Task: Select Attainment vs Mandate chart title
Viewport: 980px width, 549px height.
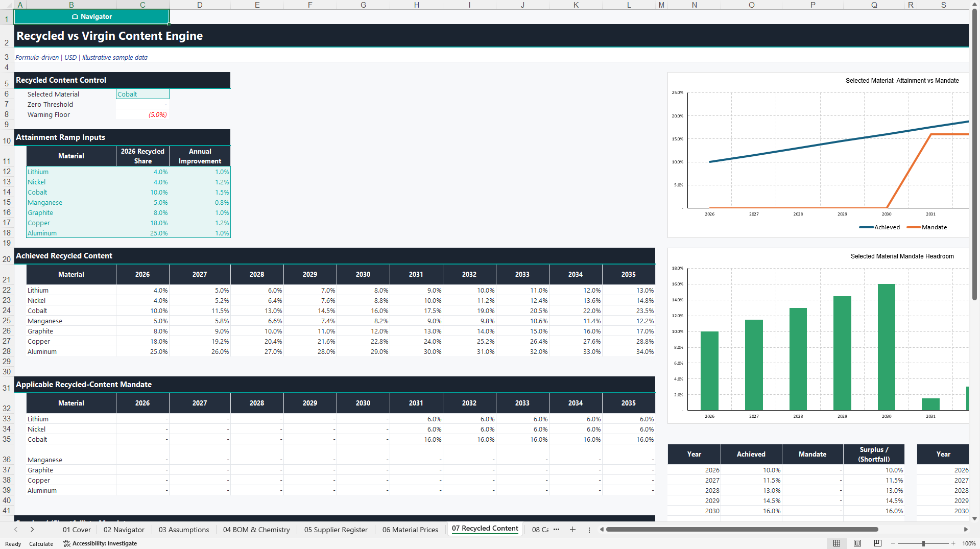Action: click(x=902, y=81)
